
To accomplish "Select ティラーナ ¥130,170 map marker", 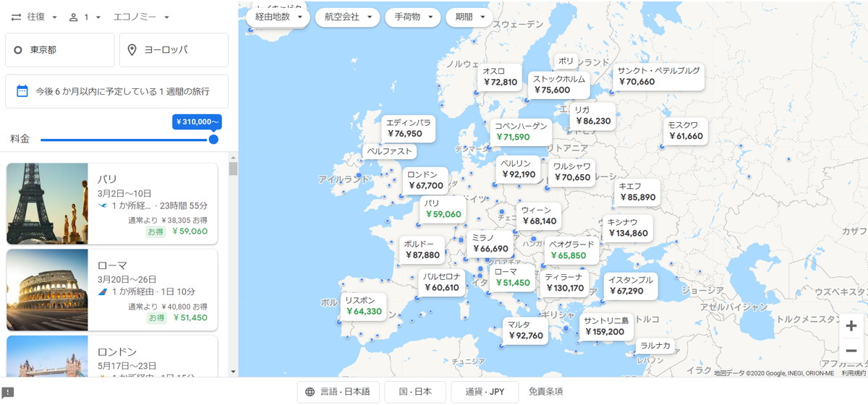I will [564, 282].
